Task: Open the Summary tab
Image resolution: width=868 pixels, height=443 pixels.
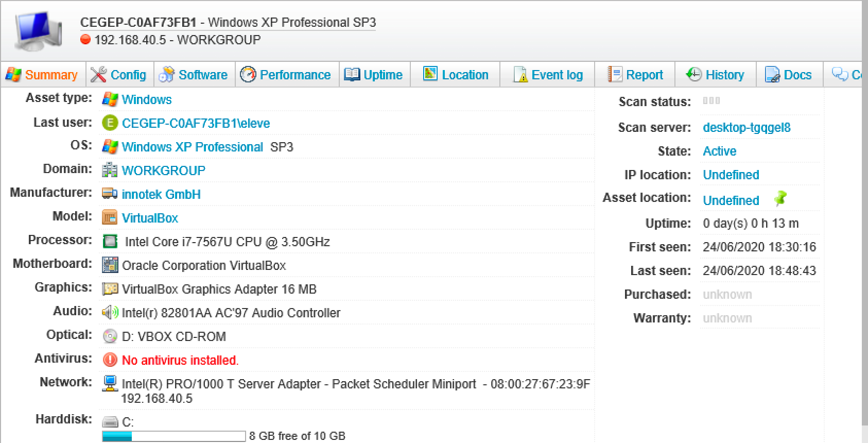Action: click(x=43, y=75)
